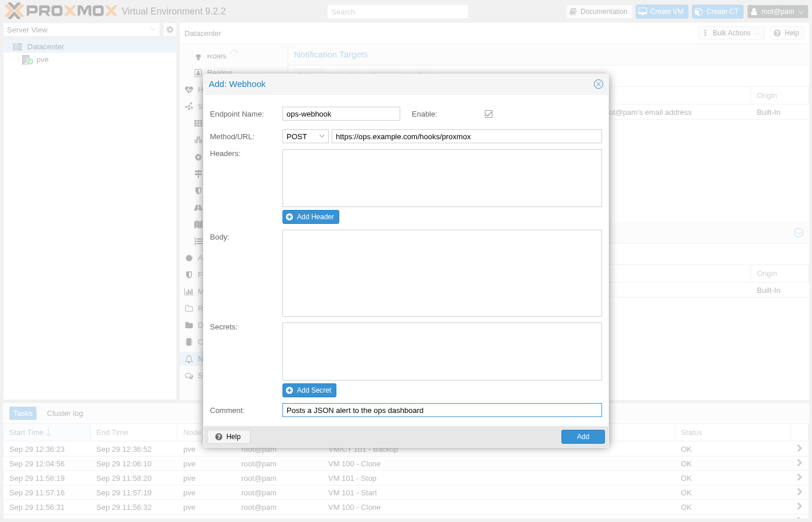
Task: Open the datacenter Firewall shield icon
Action: coord(189,275)
